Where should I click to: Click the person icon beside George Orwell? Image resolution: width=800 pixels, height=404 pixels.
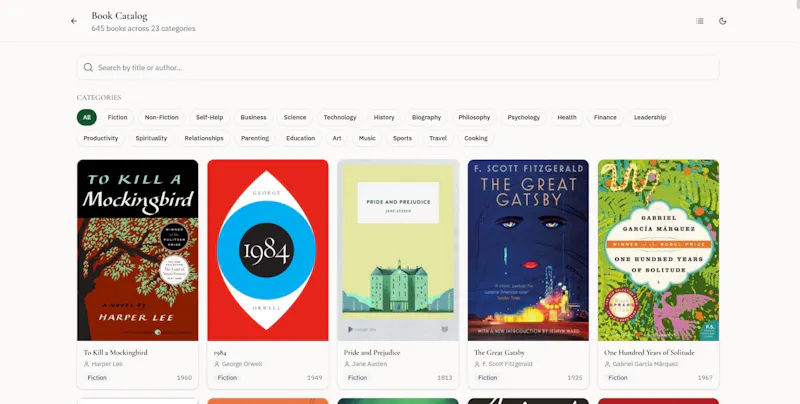[x=216, y=364]
